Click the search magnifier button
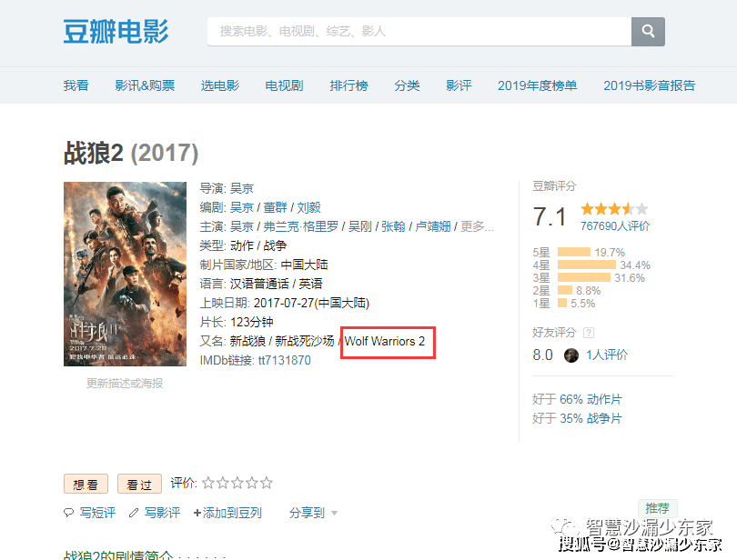The image size is (737, 560). coord(648,32)
